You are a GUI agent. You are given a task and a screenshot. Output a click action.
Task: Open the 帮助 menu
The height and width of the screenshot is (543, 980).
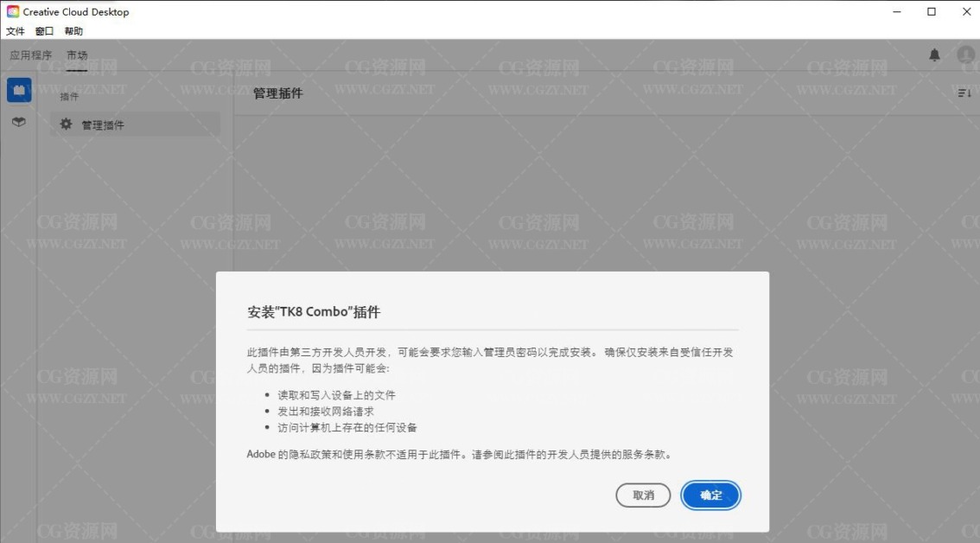[x=73, y=31]
